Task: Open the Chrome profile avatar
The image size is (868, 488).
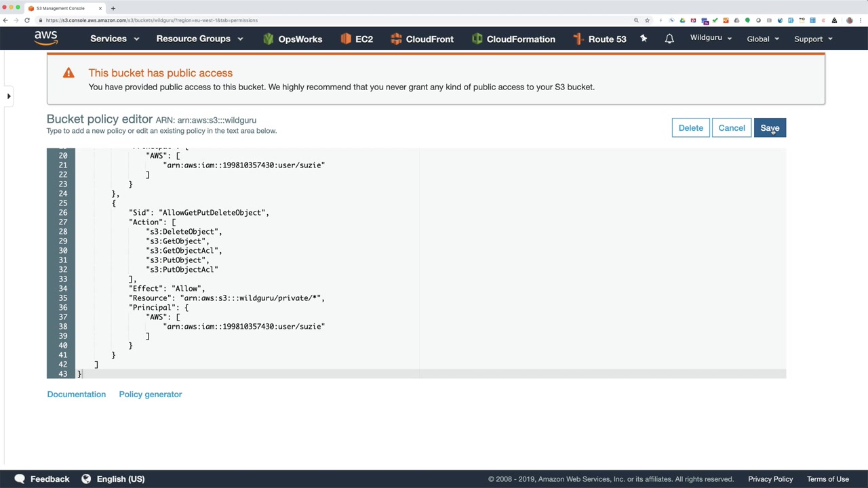Action: pos(850,20)
